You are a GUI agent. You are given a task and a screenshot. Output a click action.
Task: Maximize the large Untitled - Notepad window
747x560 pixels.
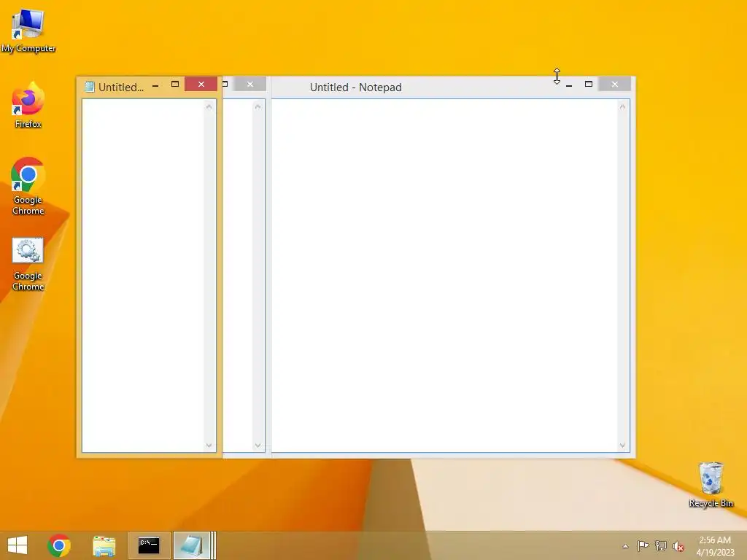point(589,85)
